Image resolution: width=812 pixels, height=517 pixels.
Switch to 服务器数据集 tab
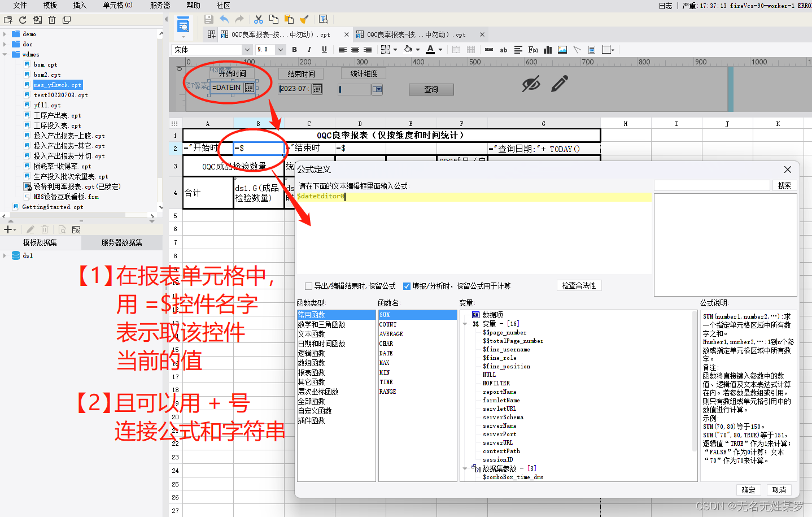click(122, 242)
